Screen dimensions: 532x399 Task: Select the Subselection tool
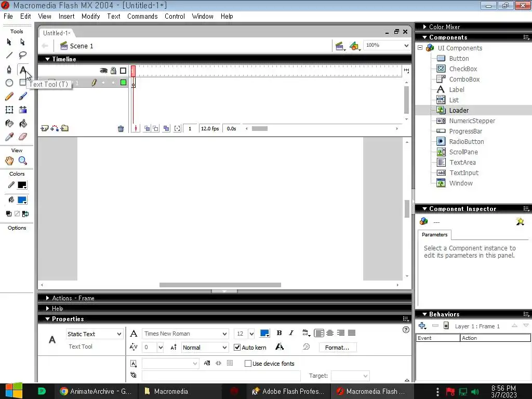[23, 42]
